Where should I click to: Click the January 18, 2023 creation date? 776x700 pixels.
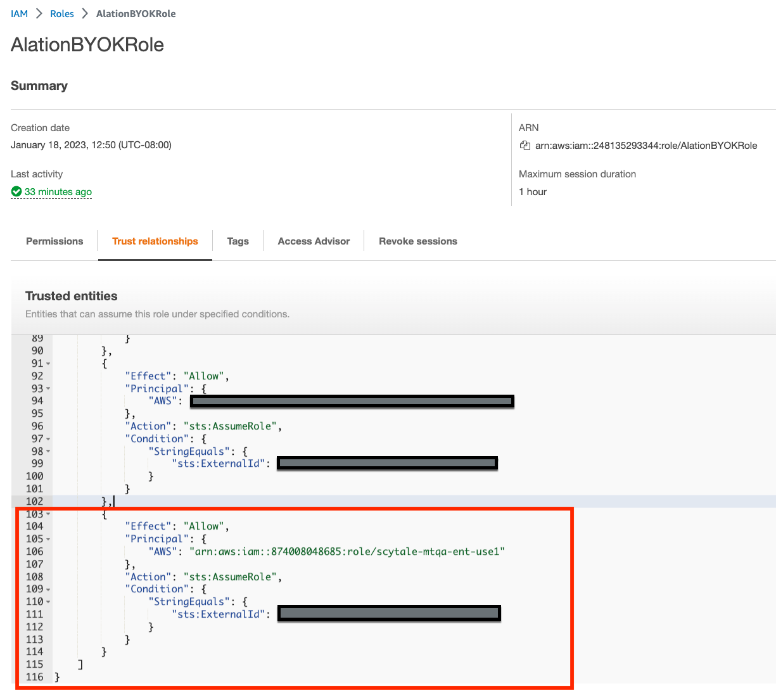pyautogui.click(x=91, y=144)
